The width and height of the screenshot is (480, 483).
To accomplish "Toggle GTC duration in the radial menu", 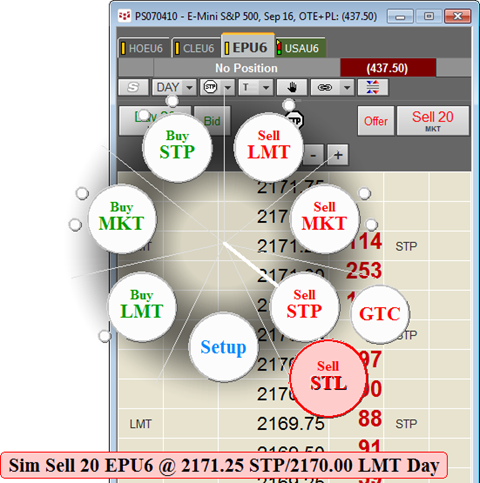I will [x=380, y=314].
